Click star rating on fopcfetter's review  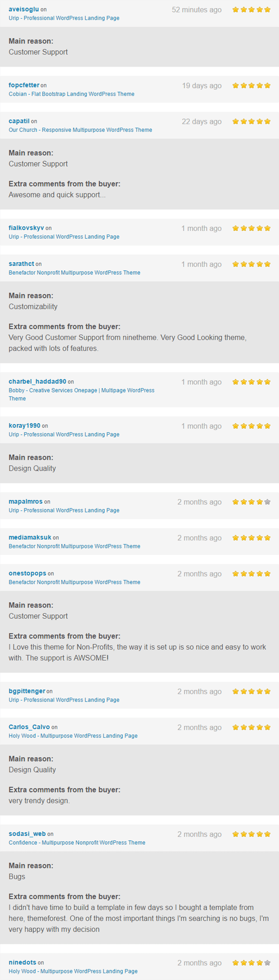(251, 86)
